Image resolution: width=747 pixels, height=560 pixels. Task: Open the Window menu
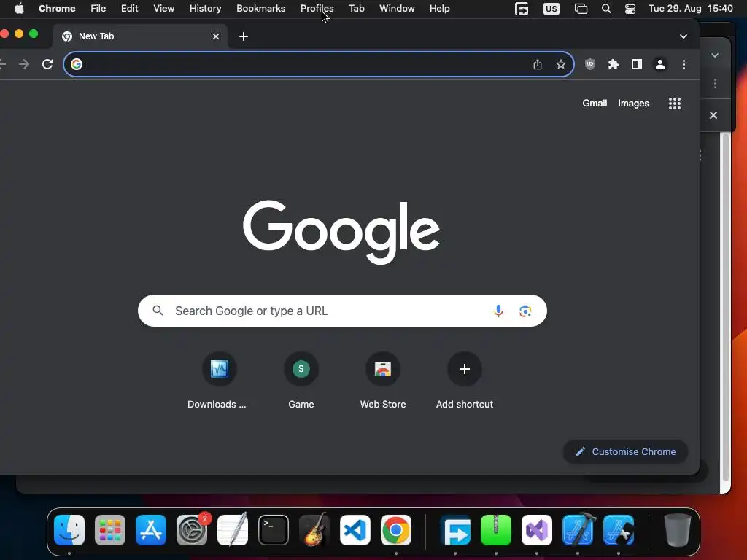[x=397, y=9]
